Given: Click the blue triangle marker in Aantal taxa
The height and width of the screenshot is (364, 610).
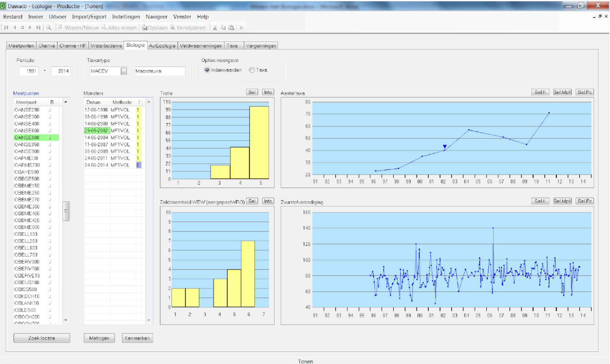Looking at the screenshot, I should point(445,147).
